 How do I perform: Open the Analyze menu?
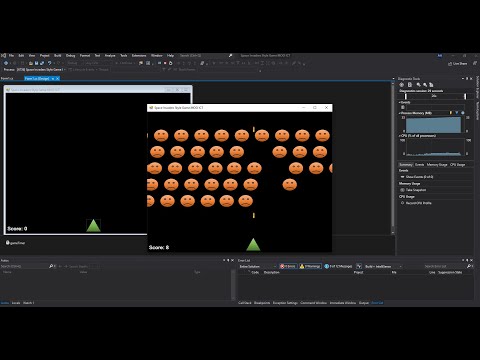[110, 55]
